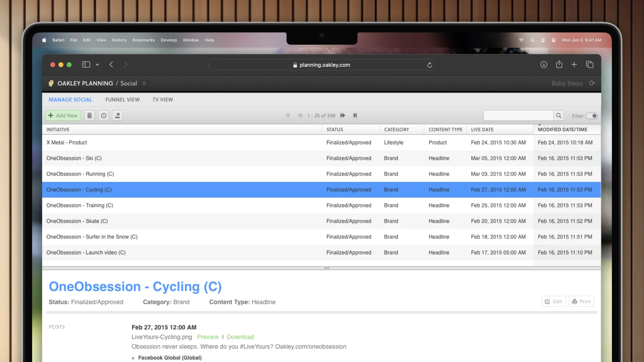This screenshot has width=644, height=362.
Task: Select OneObsession - Skate (C) row
Action: (321, 221)
